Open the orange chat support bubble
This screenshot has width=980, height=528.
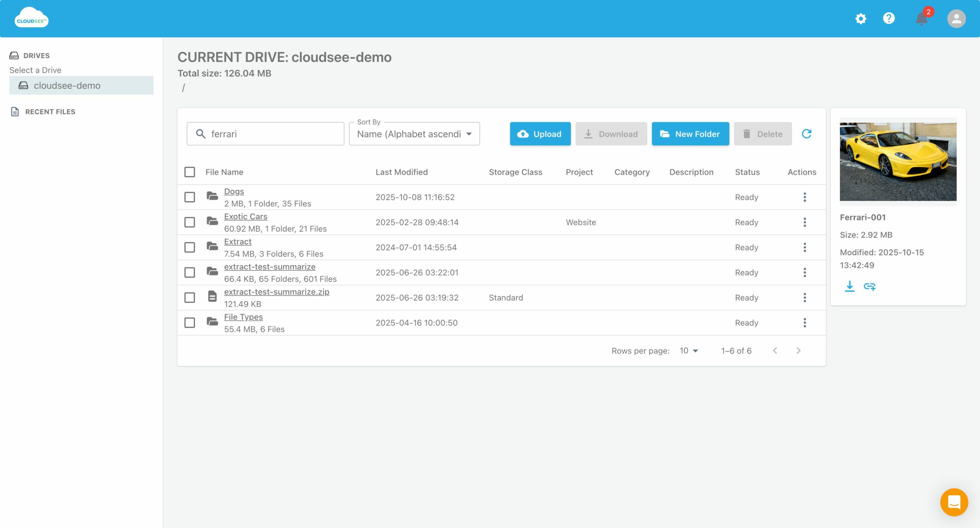coord(954,502)
